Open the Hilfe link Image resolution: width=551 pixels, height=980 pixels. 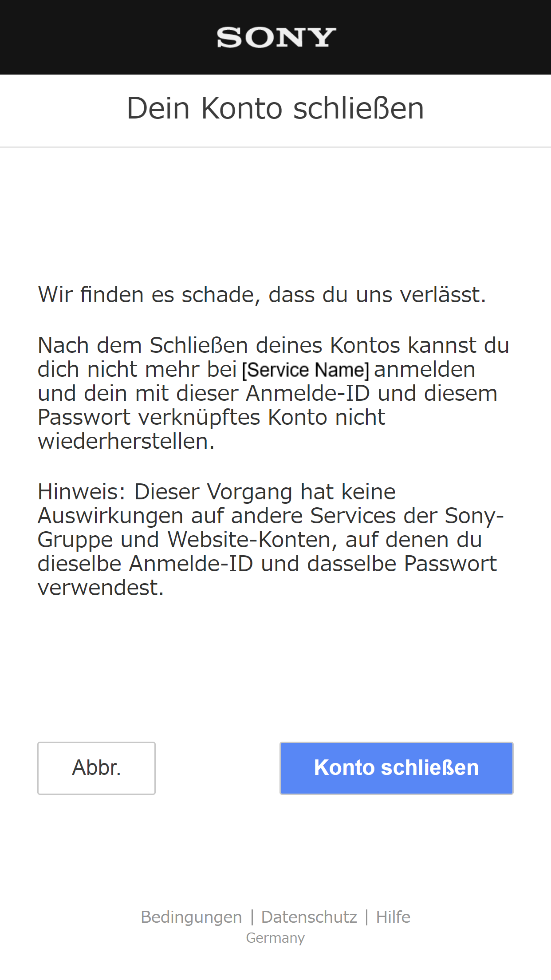pyautogui.click(x=393, y=917)
